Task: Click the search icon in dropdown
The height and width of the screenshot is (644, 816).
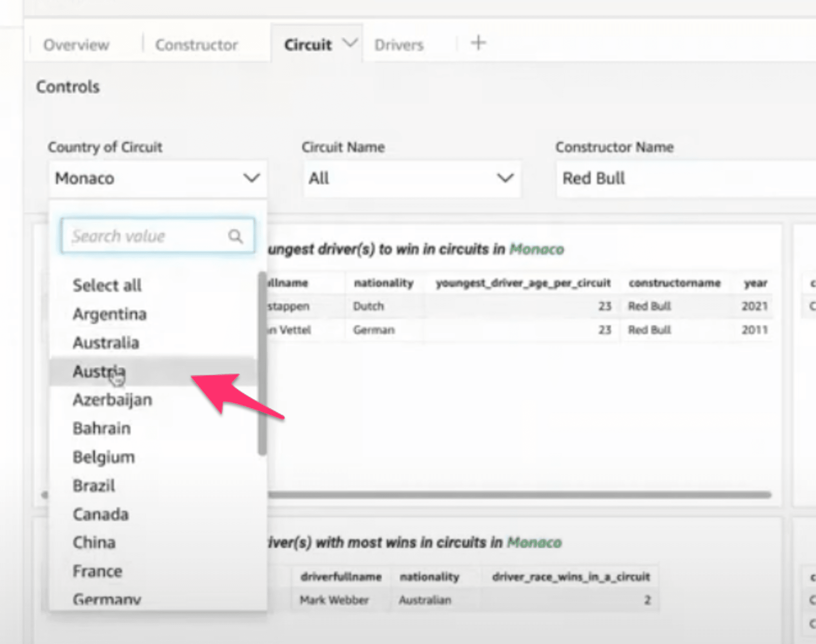Action: point(237,236)
